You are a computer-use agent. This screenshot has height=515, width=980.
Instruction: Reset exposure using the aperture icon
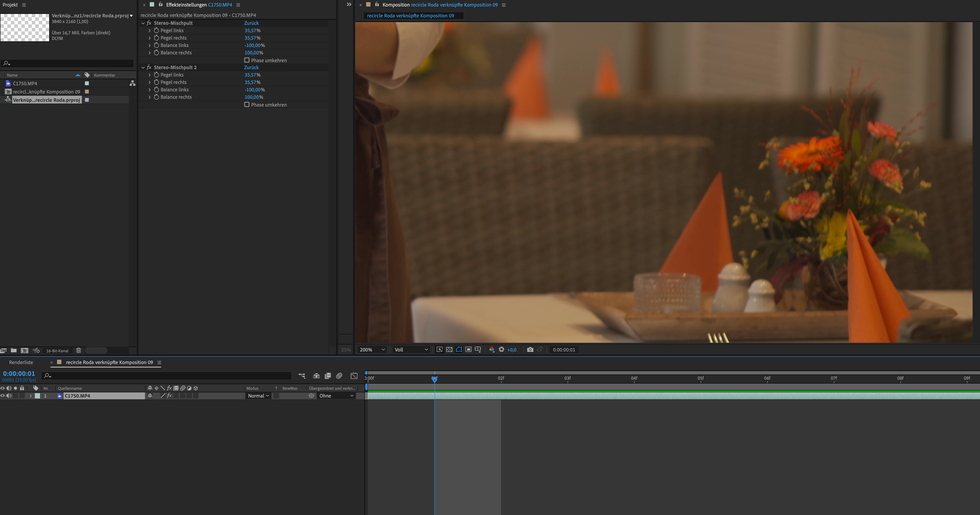[x=501, y=350]
